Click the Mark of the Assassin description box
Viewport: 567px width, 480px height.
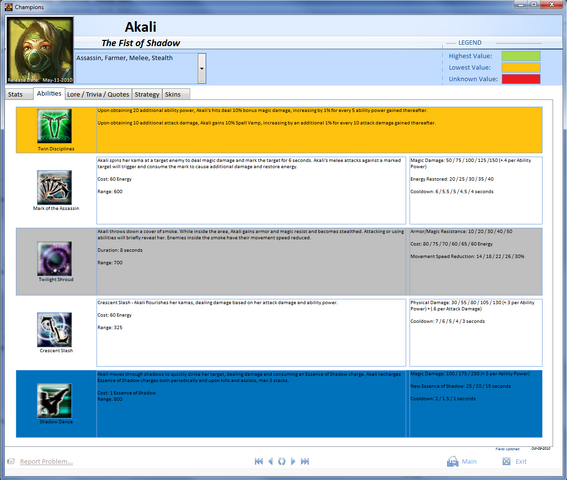click(x=251, y=190)
